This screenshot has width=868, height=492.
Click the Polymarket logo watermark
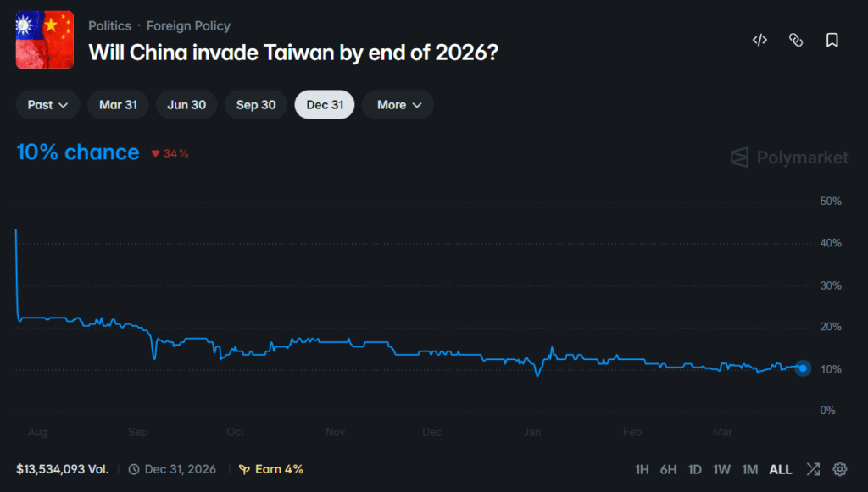click(x=789, y=158)
